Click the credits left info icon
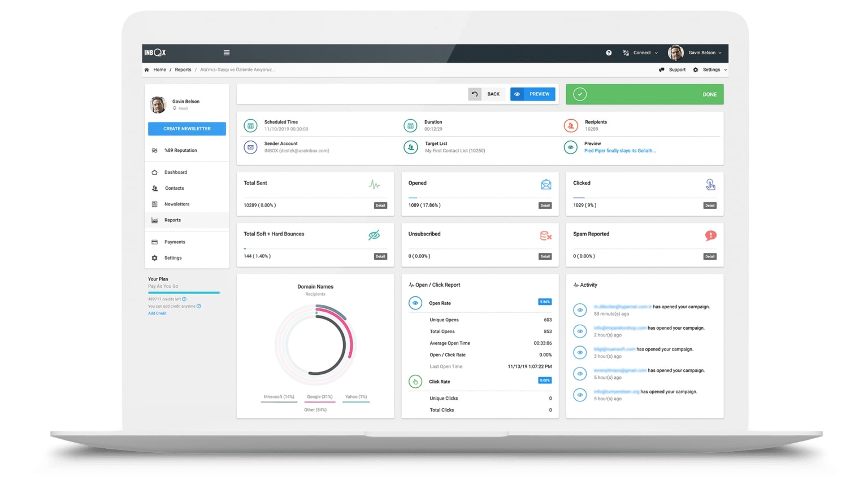 [x=184, y=299]
